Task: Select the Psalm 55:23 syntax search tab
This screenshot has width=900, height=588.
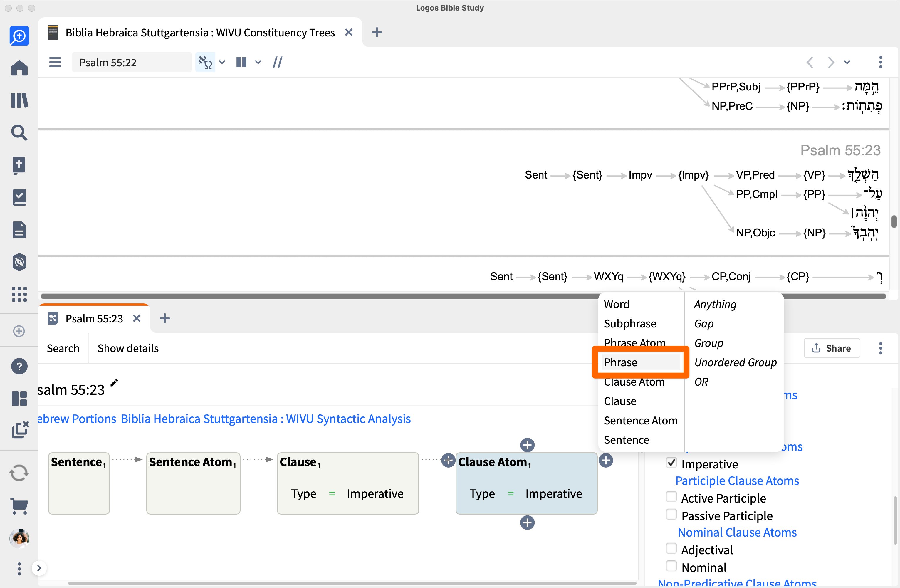Action: tap(94, 319)
